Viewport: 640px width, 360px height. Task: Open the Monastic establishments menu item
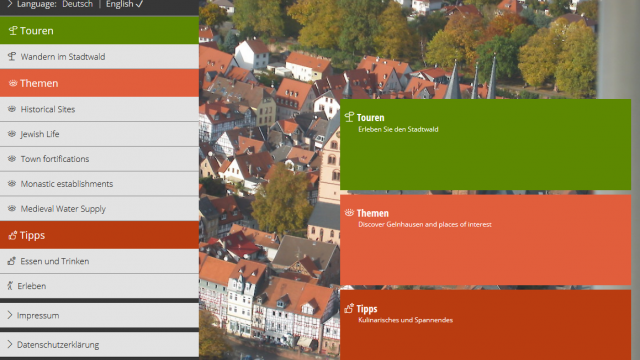(99, 184)
